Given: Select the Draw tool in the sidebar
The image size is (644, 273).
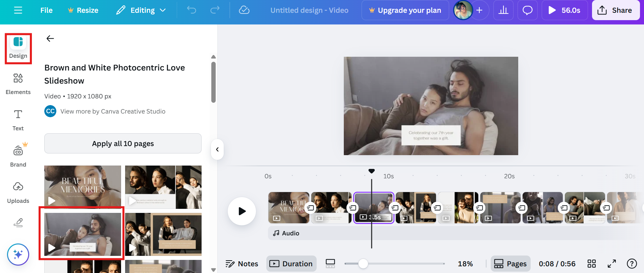Looking at the screenshot, I should tap(18, 223).
